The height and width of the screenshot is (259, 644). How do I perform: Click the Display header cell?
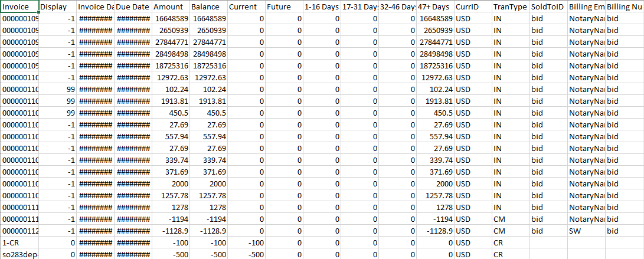point(58,6)
